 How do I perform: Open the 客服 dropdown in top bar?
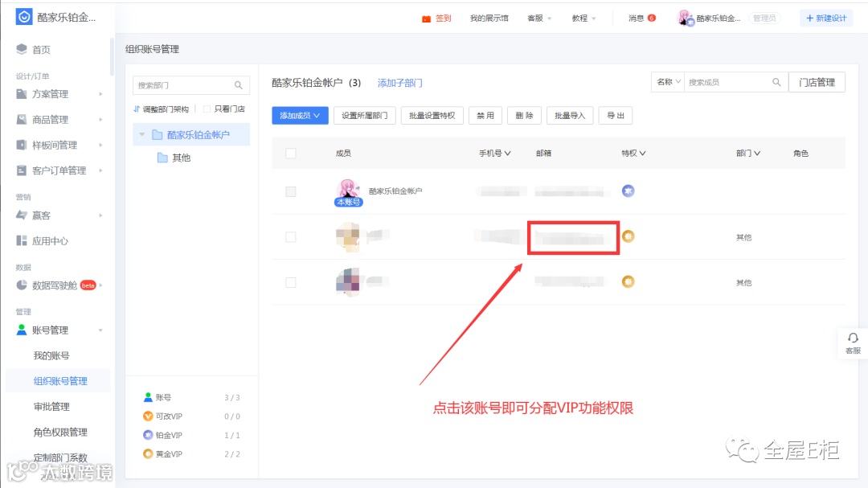(x=539, y=18)
